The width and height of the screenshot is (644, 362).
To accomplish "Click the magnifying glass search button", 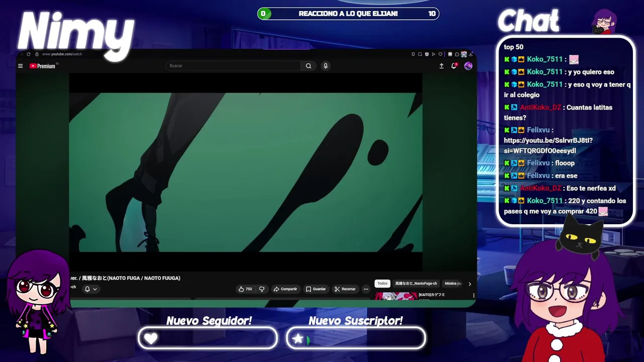I will click(308, 66).
